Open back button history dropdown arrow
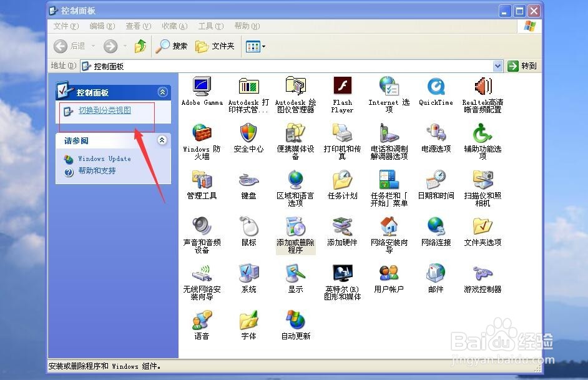Viewport: 588px width, 380px height. 93,46
